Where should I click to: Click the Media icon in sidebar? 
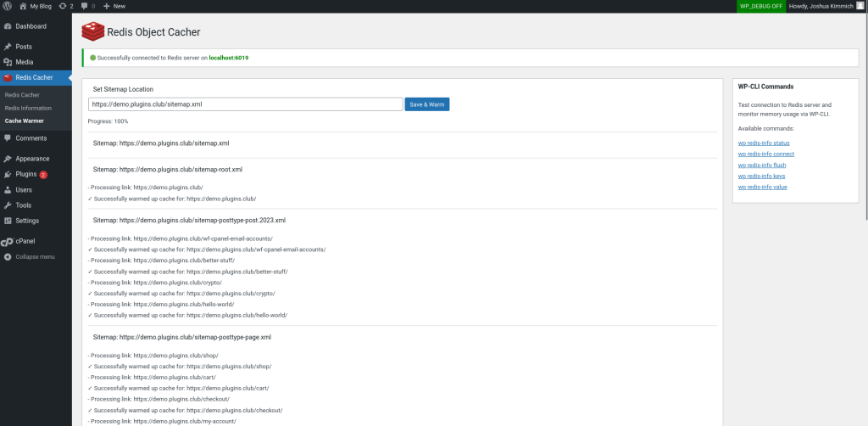click(x=8, y=62)
